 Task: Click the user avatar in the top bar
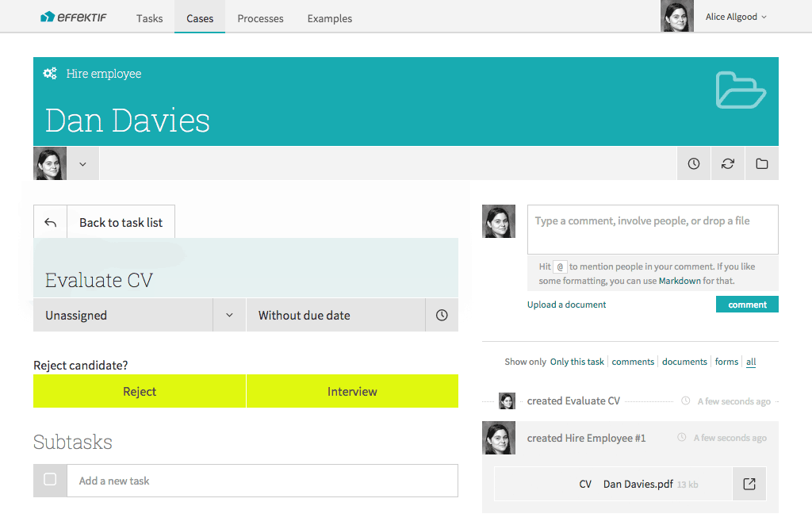pos(677,16)
